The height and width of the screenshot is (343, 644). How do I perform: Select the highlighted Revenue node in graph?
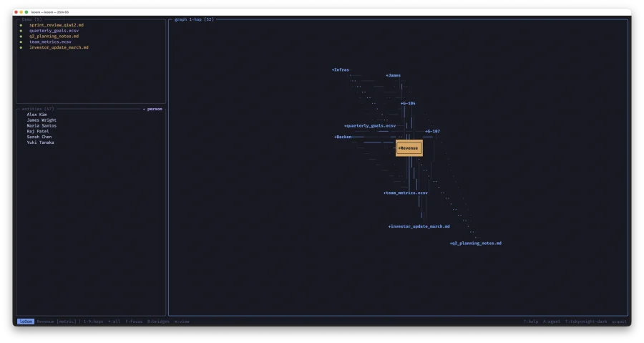tap(409, 148)
